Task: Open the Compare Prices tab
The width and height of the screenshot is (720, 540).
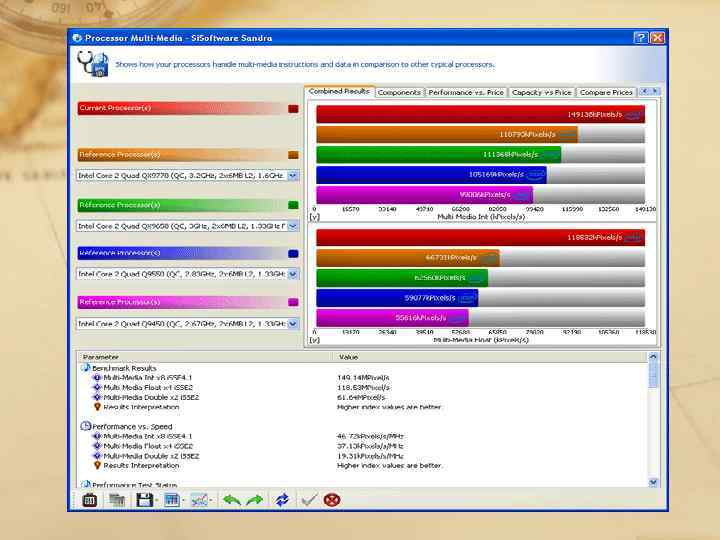Action: click(x=606, y=92)
